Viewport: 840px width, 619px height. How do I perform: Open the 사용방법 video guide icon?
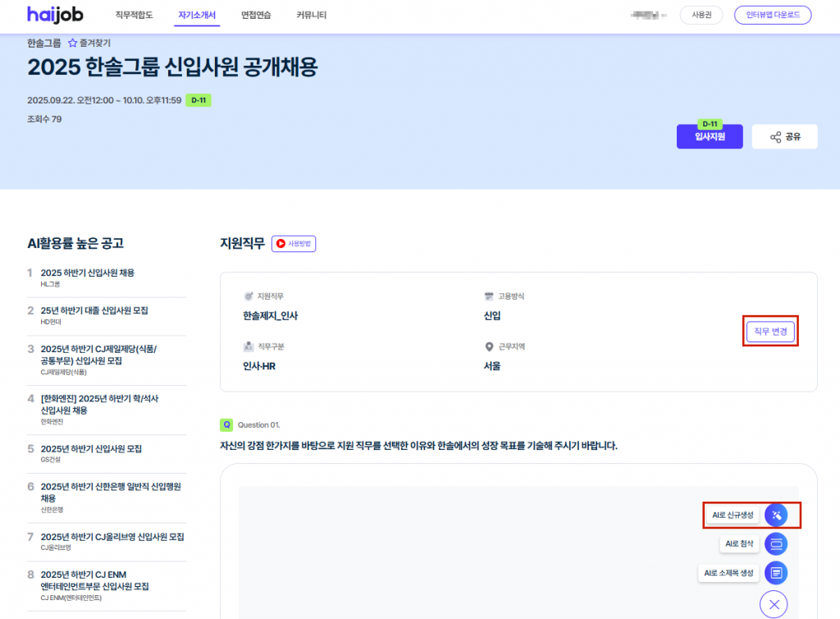[281, 244]
